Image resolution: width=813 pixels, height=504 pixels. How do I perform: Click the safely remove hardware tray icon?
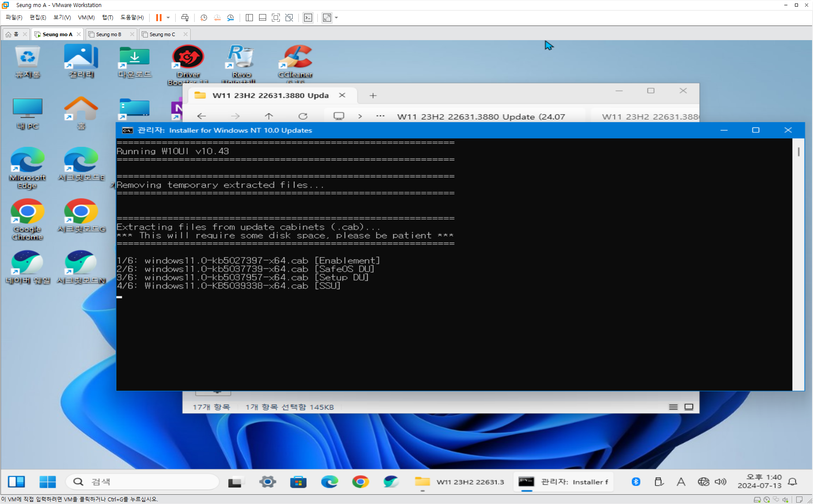(x=659, y=482)
